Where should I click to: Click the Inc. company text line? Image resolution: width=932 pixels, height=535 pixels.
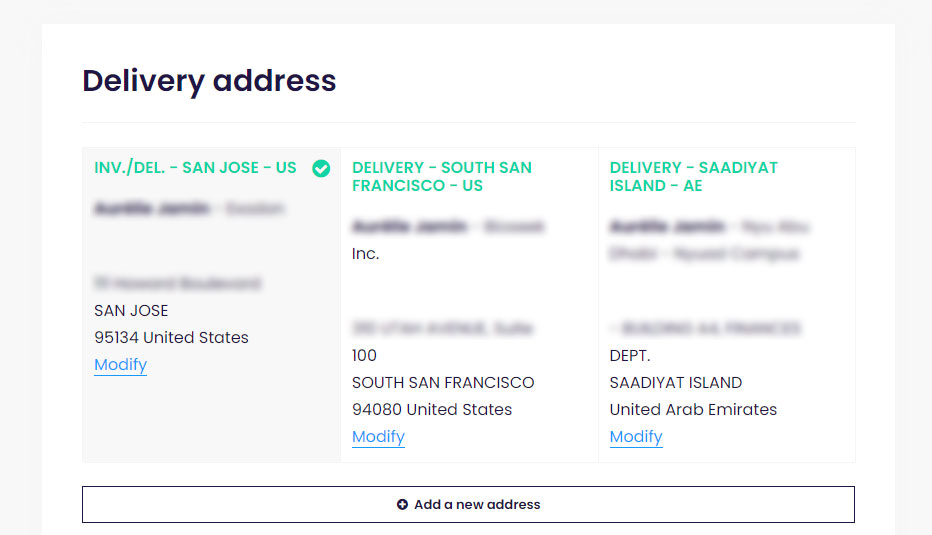tap(366, 254)
